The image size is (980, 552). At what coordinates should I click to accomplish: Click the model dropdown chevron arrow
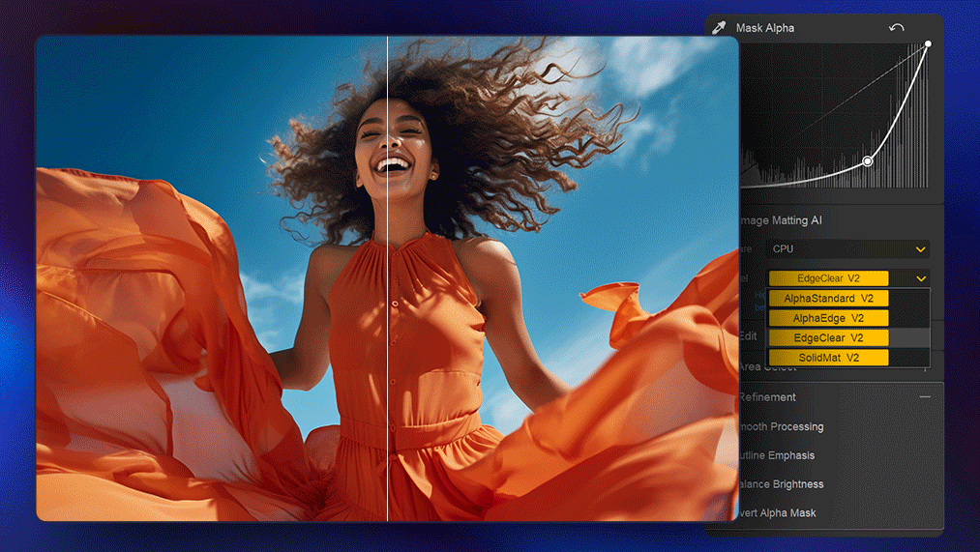pos(920,278)
